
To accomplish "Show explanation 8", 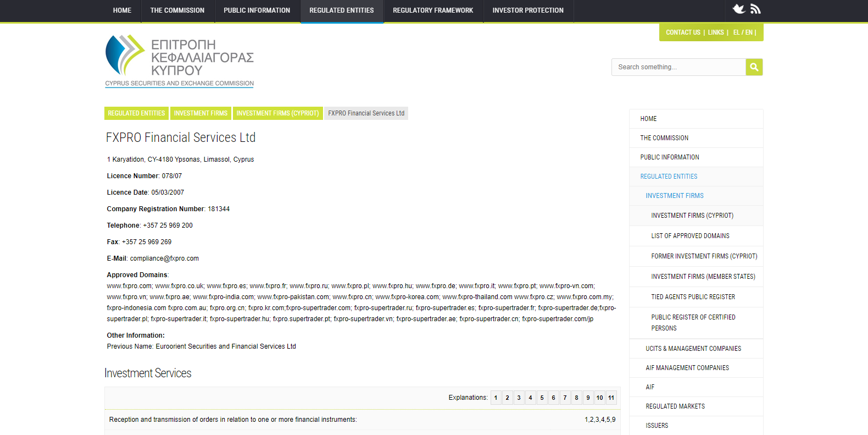I will (576, 398).
